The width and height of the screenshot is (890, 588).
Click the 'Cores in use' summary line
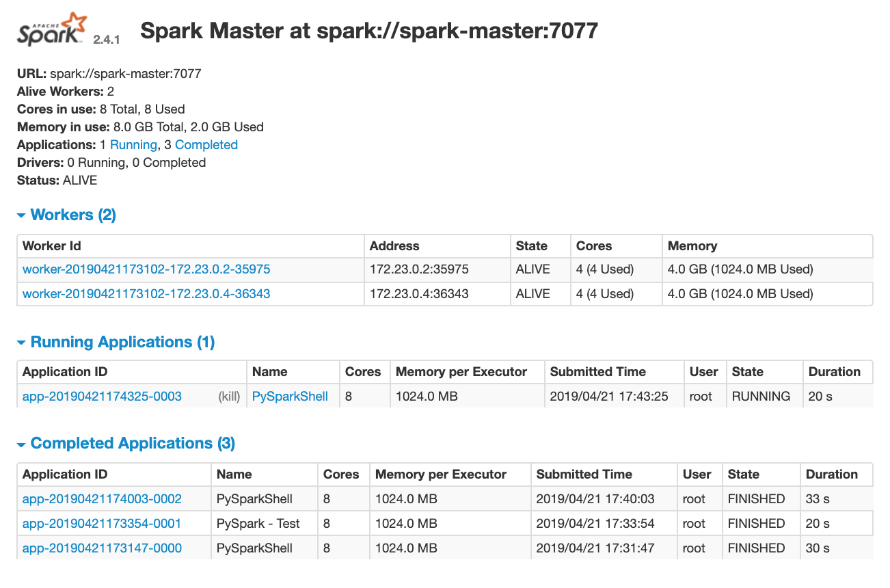[x=100, y=109]
